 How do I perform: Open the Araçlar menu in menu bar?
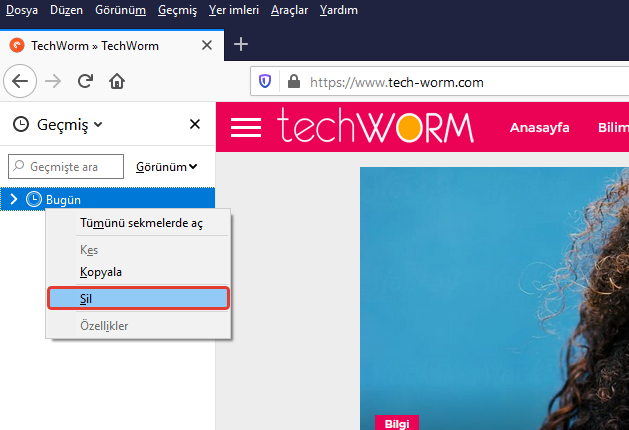coord(288,10)
